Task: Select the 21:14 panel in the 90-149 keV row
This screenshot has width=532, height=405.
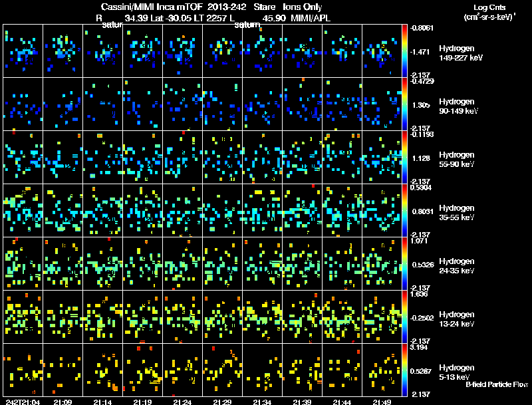Action: pos(103,104)
